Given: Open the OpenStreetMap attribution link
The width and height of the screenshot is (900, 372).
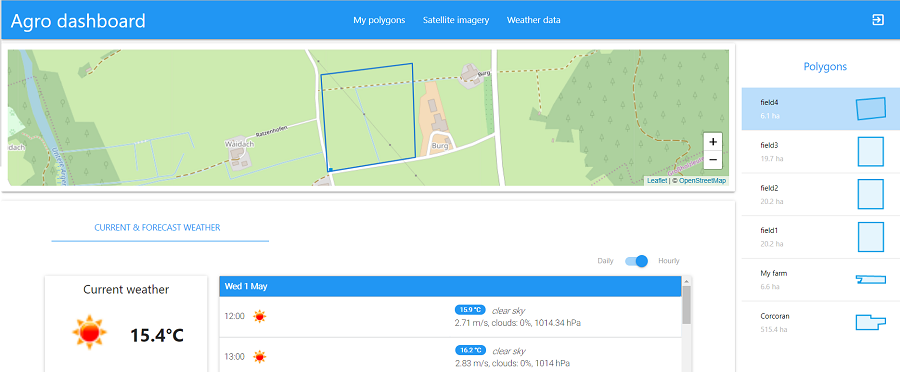Looking at the screenshot, I should pos(703,180).
